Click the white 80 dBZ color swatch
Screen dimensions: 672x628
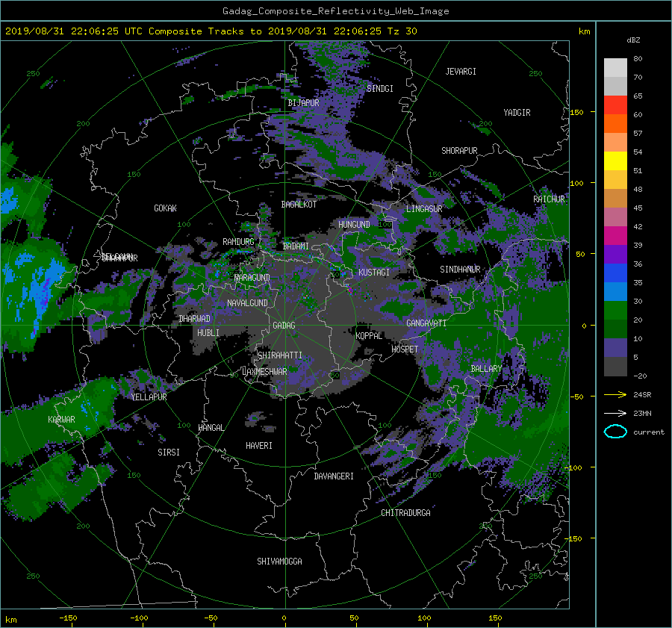click(615, 67)
